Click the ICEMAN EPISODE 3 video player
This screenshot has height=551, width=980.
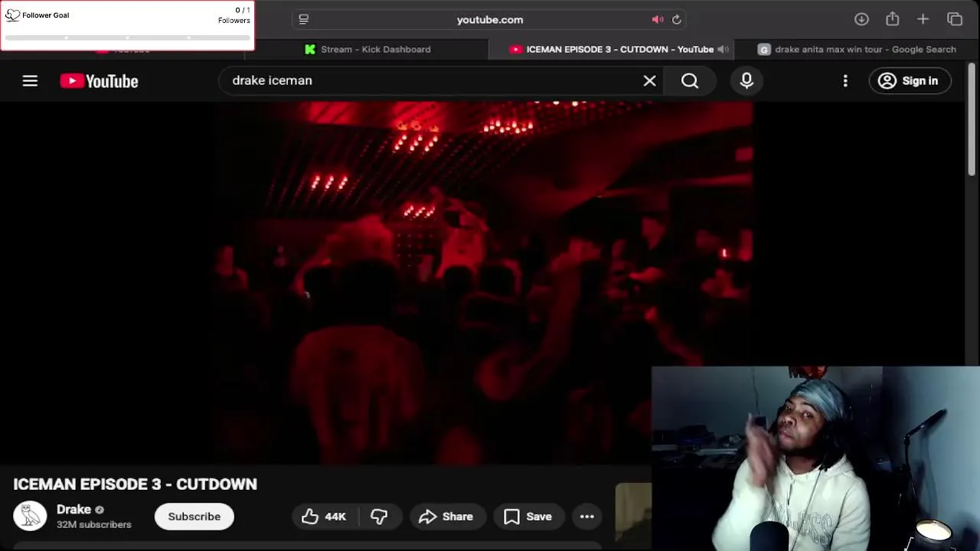484,283
